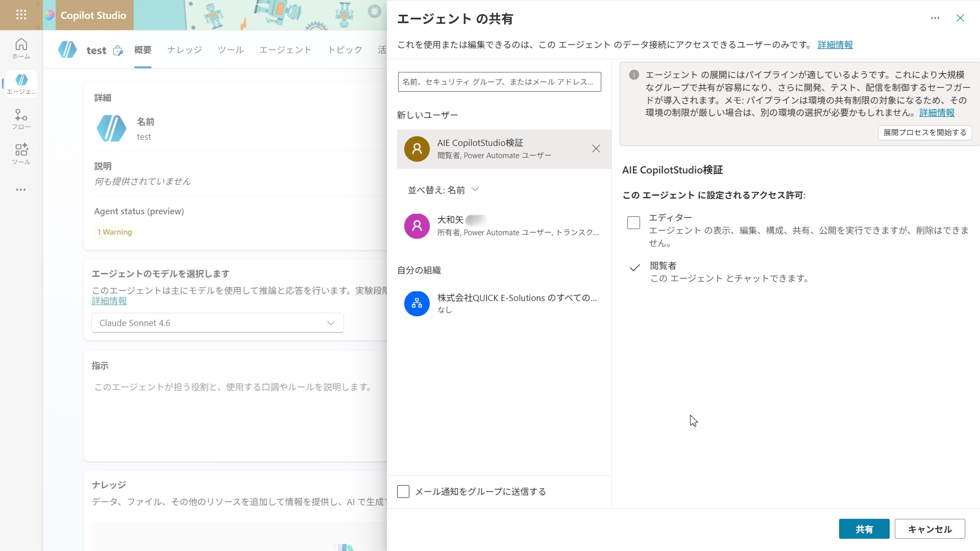Select the 大和矢 owner row

pyautogui.click(x=504, y=226)
